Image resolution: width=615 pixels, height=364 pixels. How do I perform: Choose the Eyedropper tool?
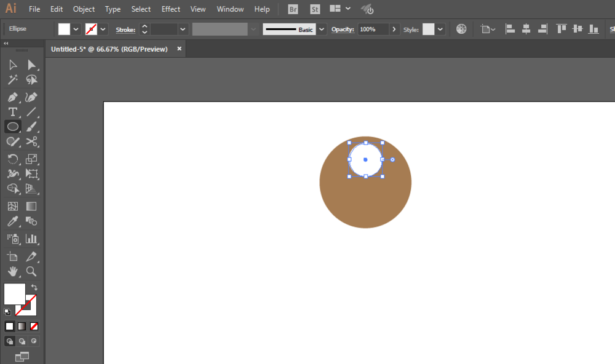pos(12,221)
